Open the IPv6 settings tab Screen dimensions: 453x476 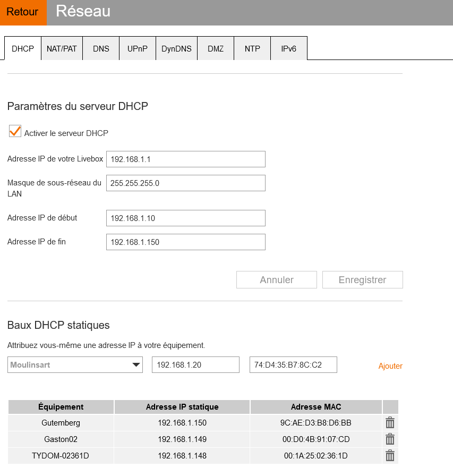pyautogui.click(x=289, y=49)
